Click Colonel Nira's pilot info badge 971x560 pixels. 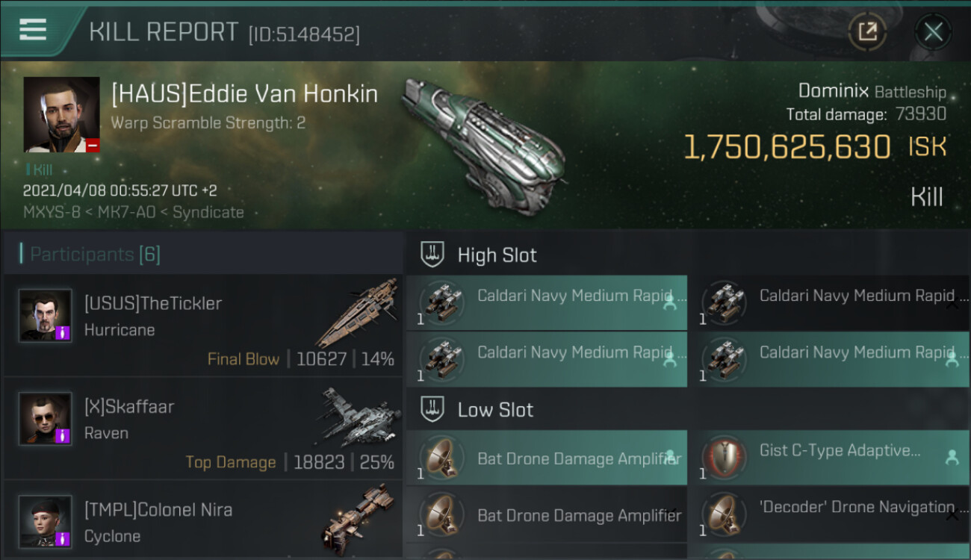tap(63, 538)
